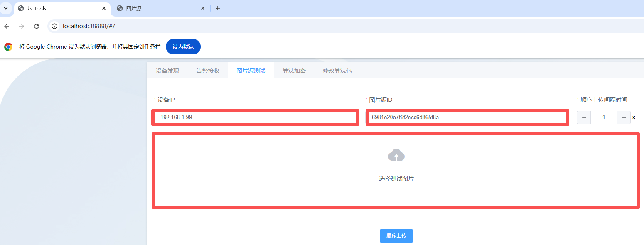Select the 算法加密 tab
Viewport: 644px width, 245px height.
point(294,71)
